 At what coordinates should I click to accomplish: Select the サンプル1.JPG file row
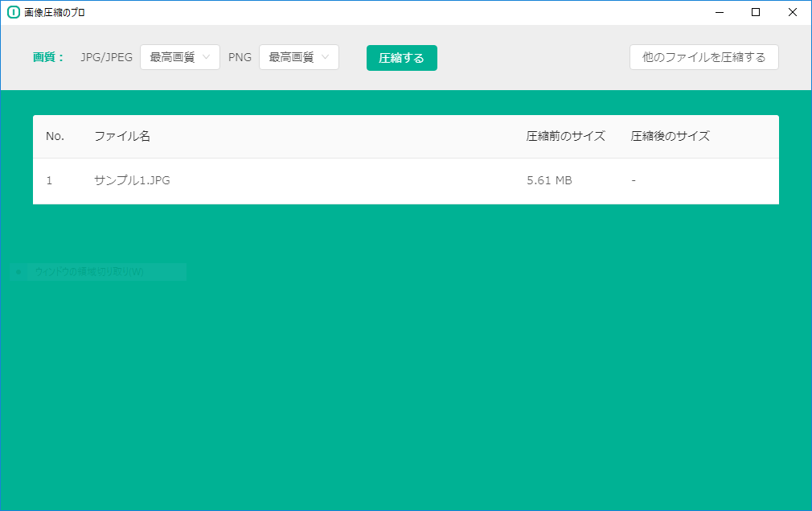tap(322, 180)
